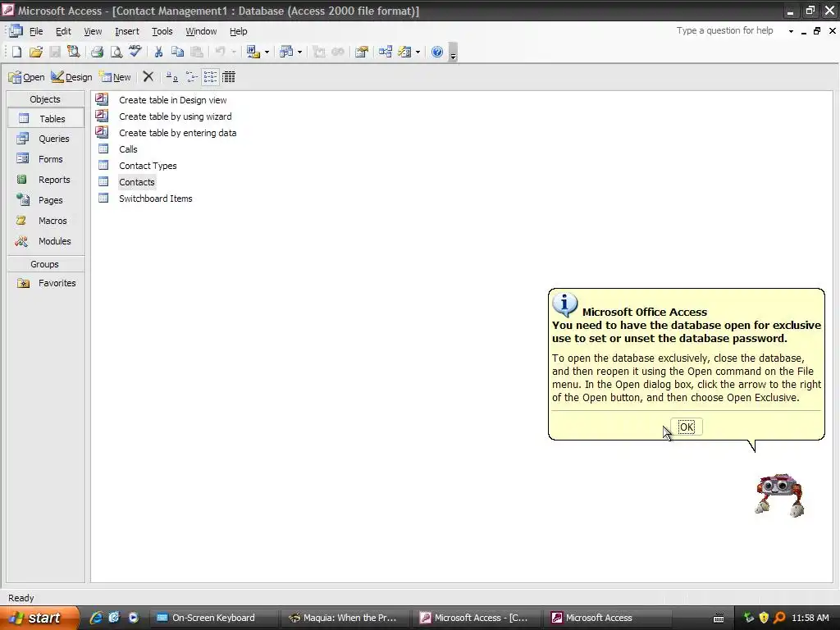Image resolution: width=840 pixels, height=630 pixels.
Task: Click the New table button
Action: 115,77
